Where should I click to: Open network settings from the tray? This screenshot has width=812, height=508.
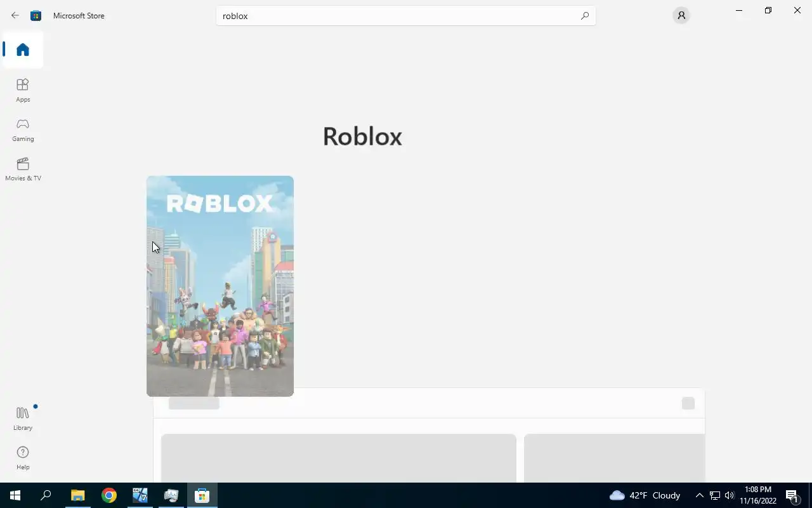pyautogui.click(x=715, y=495)
